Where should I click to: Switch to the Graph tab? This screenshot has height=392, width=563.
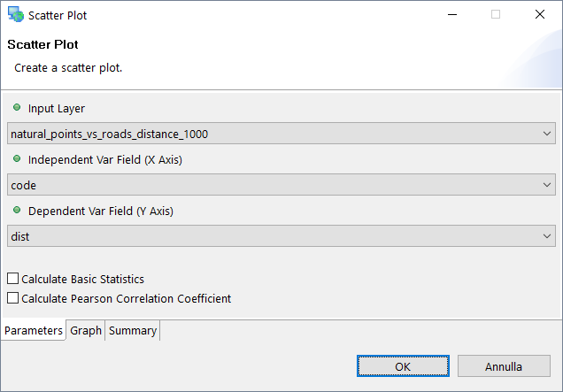[86, 331]
